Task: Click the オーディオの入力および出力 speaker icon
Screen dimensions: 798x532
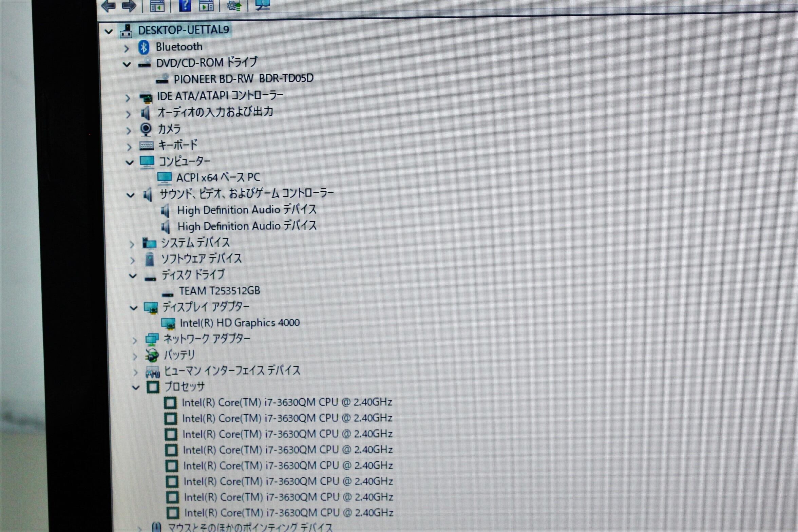Action: coord(146,113)
